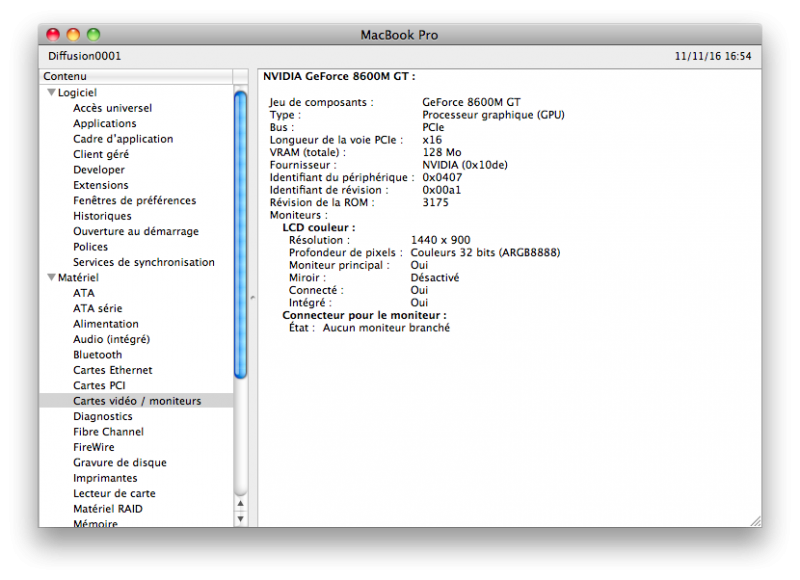Open Ouverture au démarrage
This screenshot has height=580, width=800.
pos(136,232)
